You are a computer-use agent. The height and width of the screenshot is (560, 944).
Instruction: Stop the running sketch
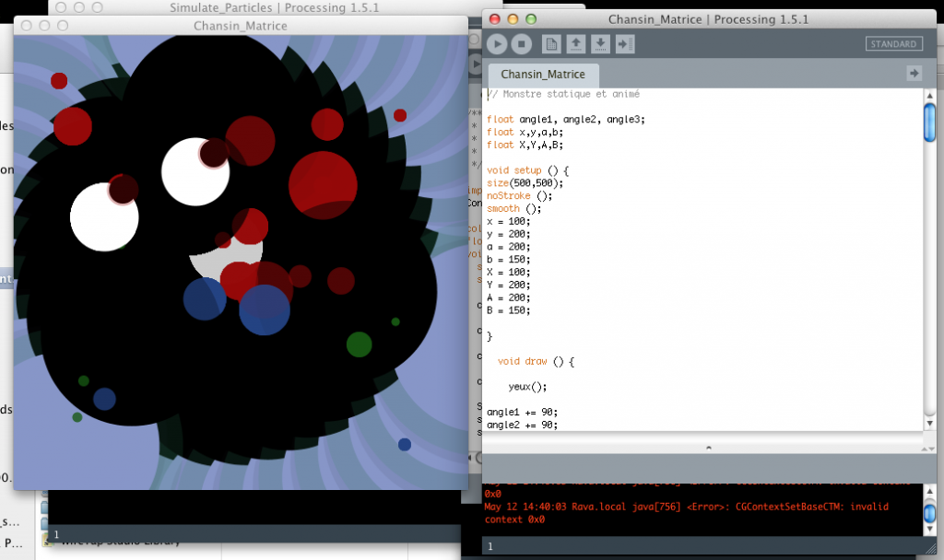point(522,44)
